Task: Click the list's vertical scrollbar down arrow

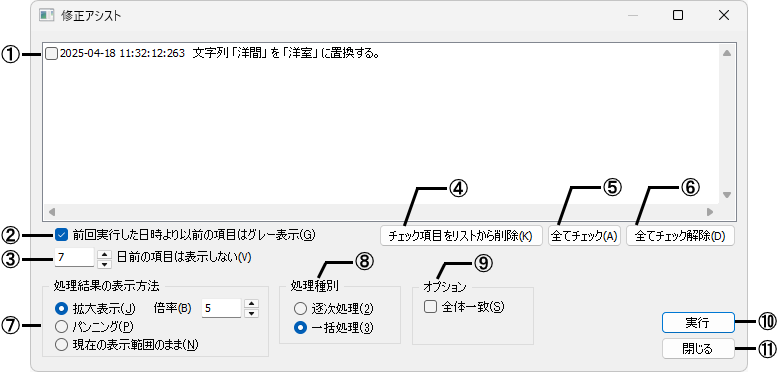Action: [727, 195]
